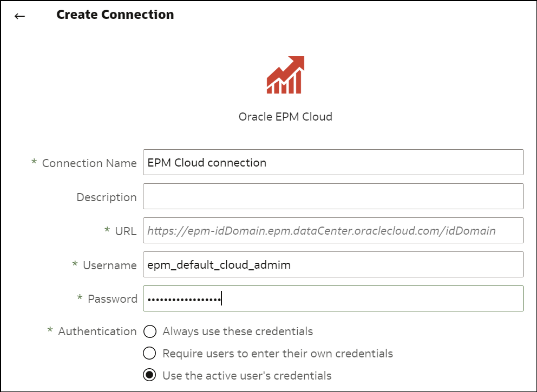Click the Username label
Image resolution: width=537 pixels, height=392 pixels.
point(109,265)
